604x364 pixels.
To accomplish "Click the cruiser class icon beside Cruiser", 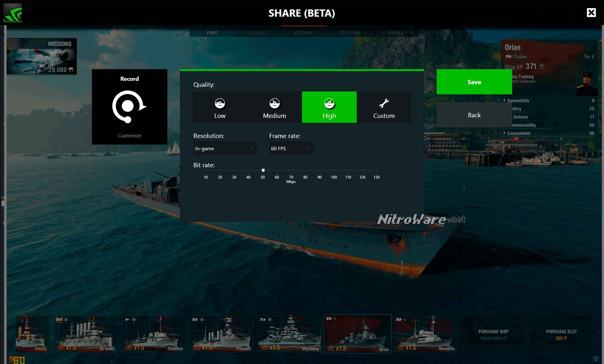I will click(x=509, y=57).
